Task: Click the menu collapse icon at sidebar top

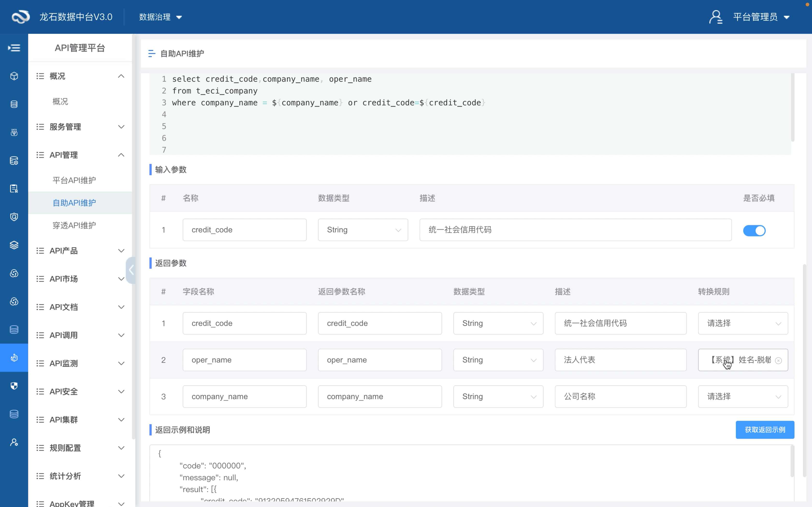Action: point(14,48)
